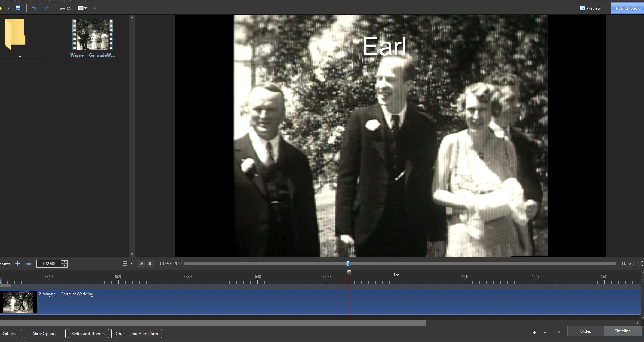The image size is (644, 342).
Task: Click the playback position slider handle
Action: click(x=348, y=264)
